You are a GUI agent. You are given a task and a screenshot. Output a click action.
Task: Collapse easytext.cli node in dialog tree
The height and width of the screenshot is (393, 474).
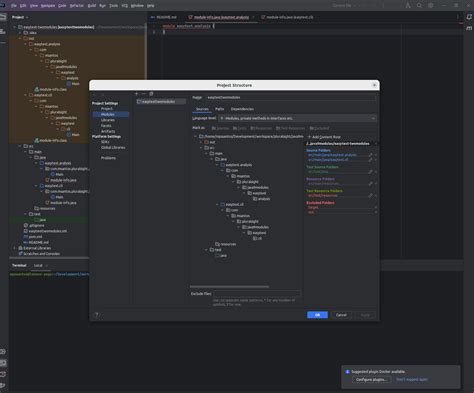(217, 204)
